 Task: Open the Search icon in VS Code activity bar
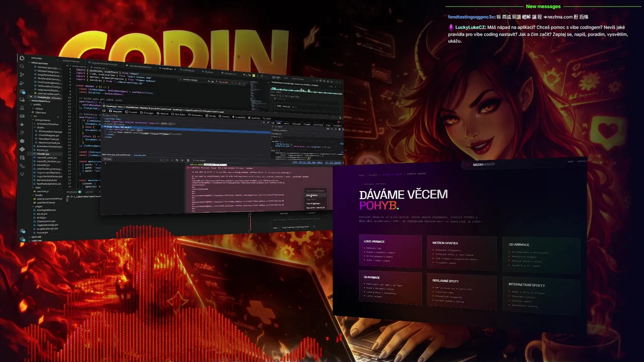[22, 67]
